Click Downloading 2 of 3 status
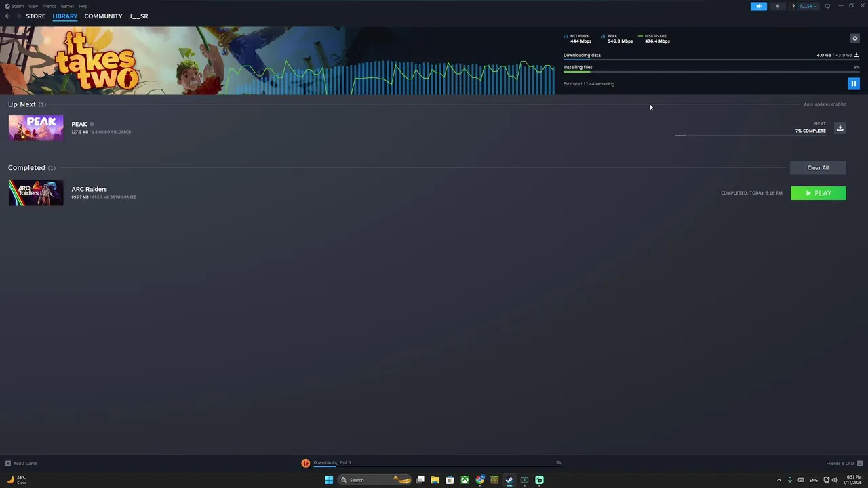Viewport: 868px width, 488px height. [x=332, y=462]
